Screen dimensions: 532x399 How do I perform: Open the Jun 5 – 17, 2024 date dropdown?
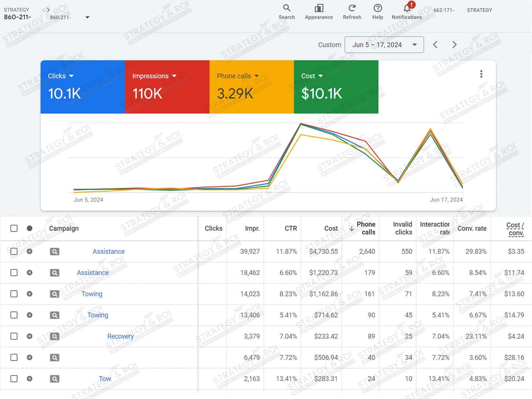(384, 45)
